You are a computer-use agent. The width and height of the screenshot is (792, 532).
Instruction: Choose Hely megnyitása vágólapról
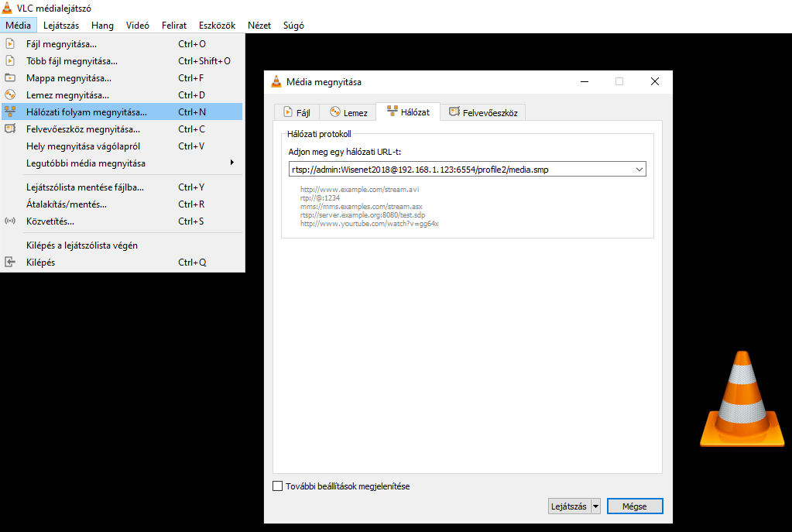point(122,146)
